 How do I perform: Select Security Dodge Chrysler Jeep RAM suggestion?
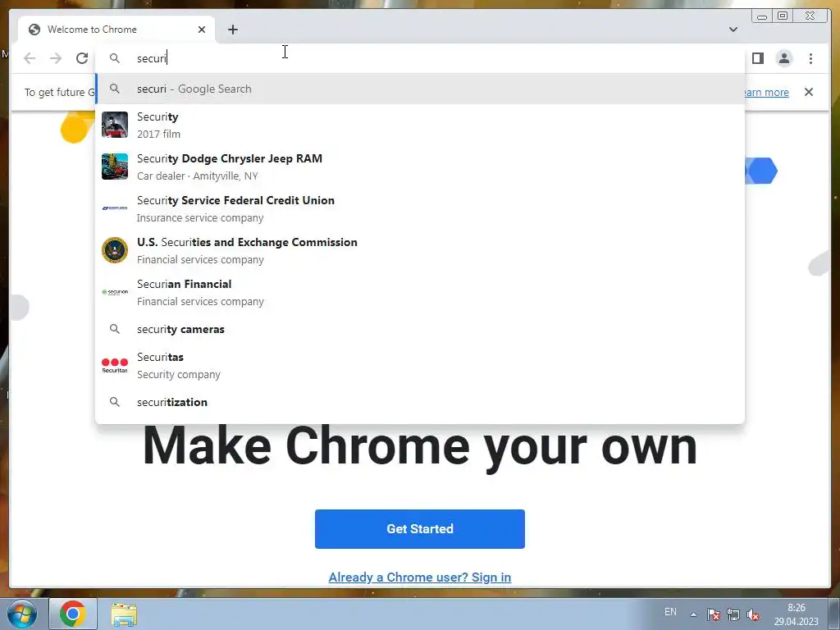pos(420,167)
